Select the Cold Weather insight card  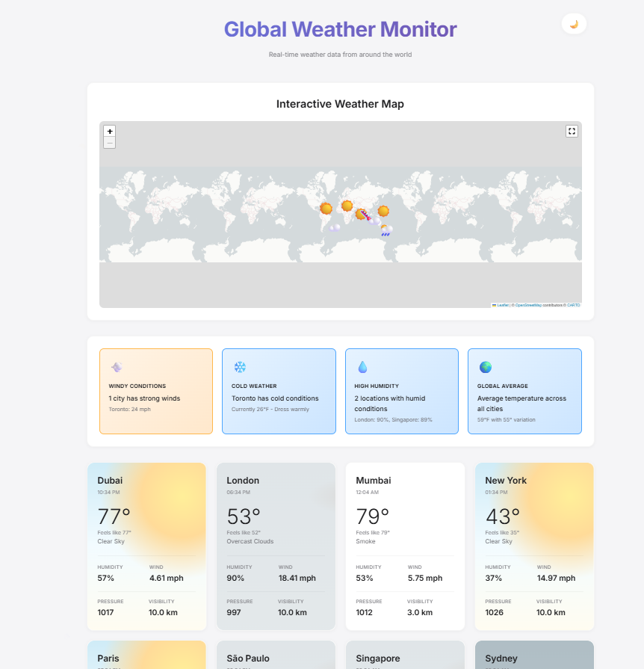[x=279, y=391]
